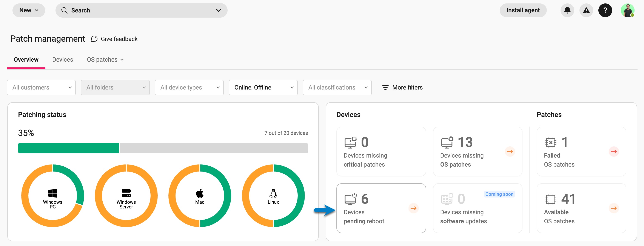Open the notifications bell icon
This screenshot has width=644, height=246.
567,10
